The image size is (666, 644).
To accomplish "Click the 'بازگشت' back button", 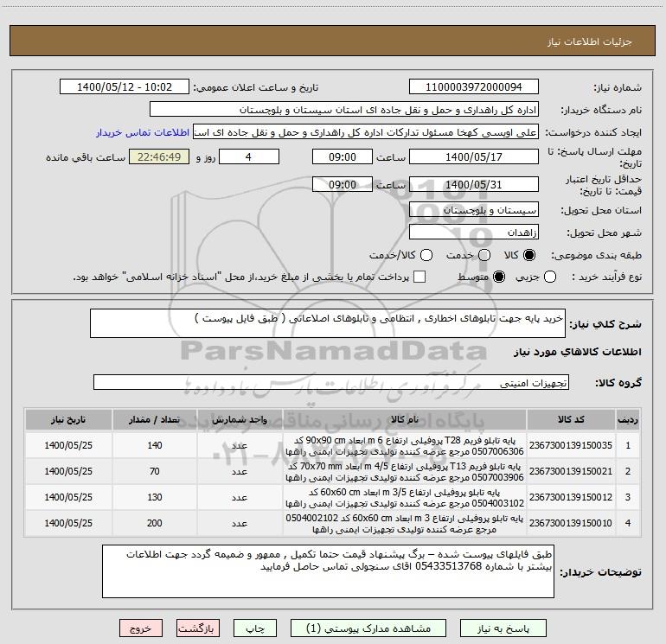I will pyautogui.click(x=198, y=628).
